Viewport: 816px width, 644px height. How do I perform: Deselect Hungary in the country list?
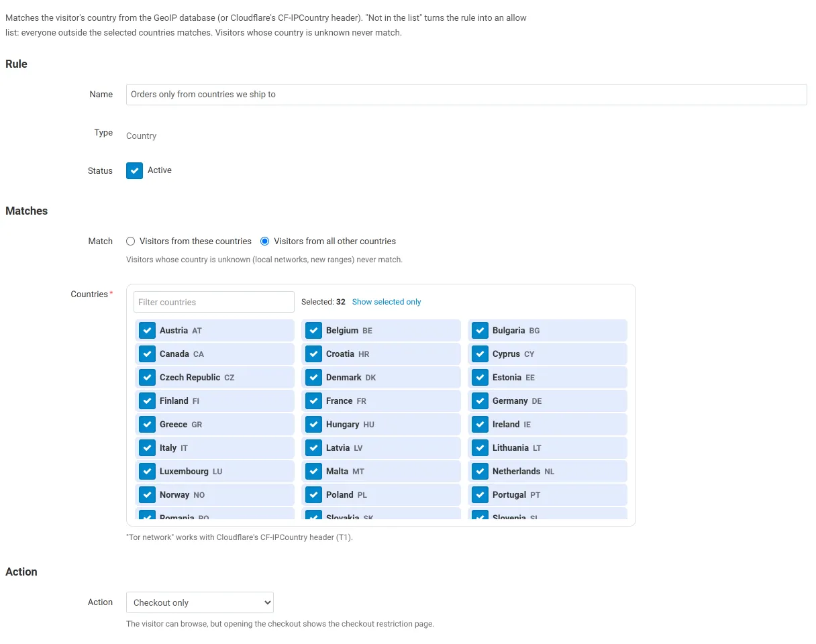[x=314, y=425]
